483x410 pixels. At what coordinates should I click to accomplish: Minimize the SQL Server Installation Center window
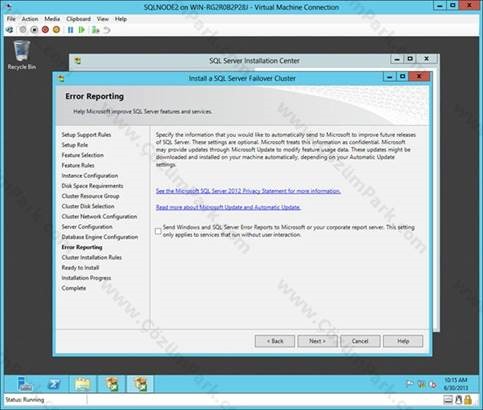tap(397, 59)
